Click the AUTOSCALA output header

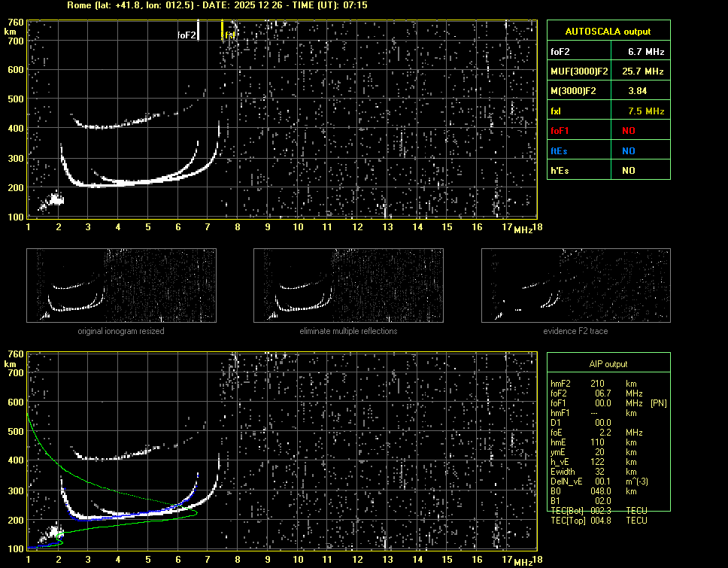(x=608, y=32)
